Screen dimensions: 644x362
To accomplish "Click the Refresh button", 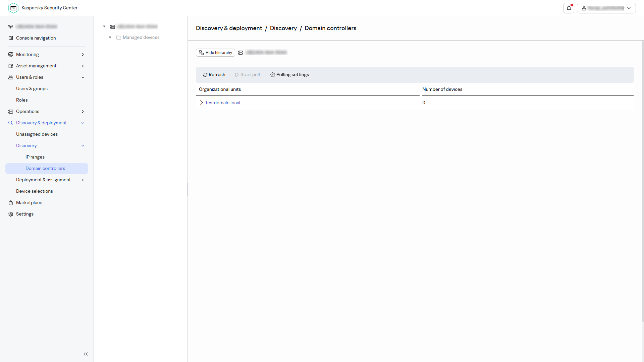I will click(214, 74).
